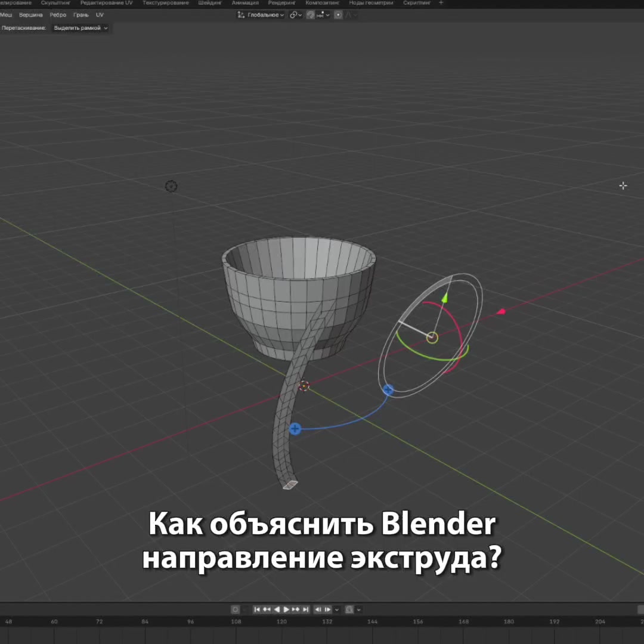
Task: Jump to previous keyframe
Action: click(267, 609)
